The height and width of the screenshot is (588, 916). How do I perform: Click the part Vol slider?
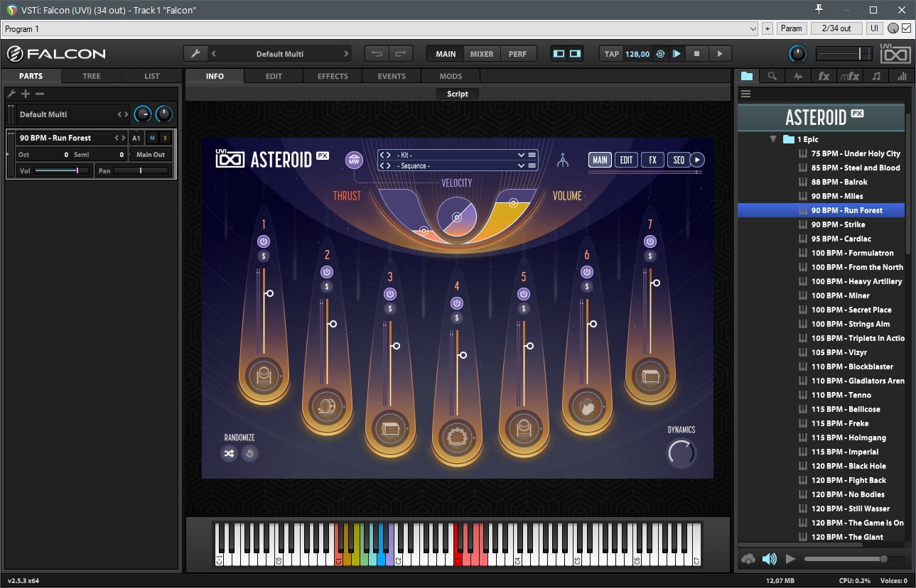(63, 170)
